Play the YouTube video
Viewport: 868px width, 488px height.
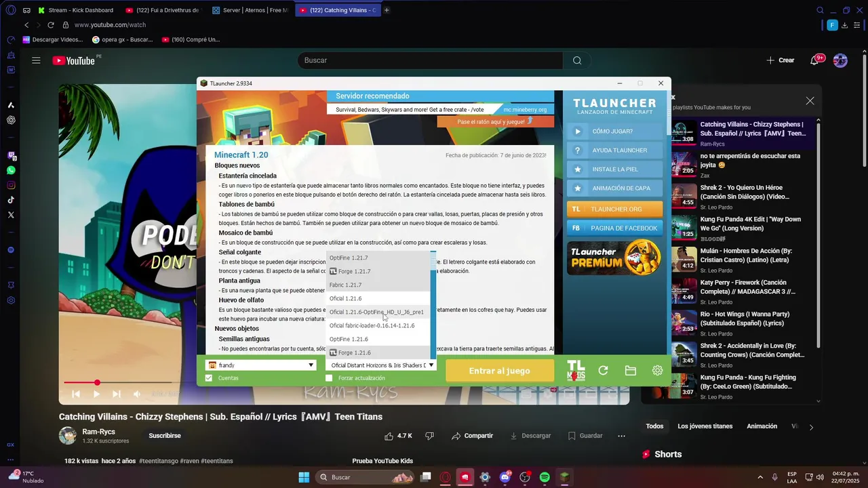point(96,394)
